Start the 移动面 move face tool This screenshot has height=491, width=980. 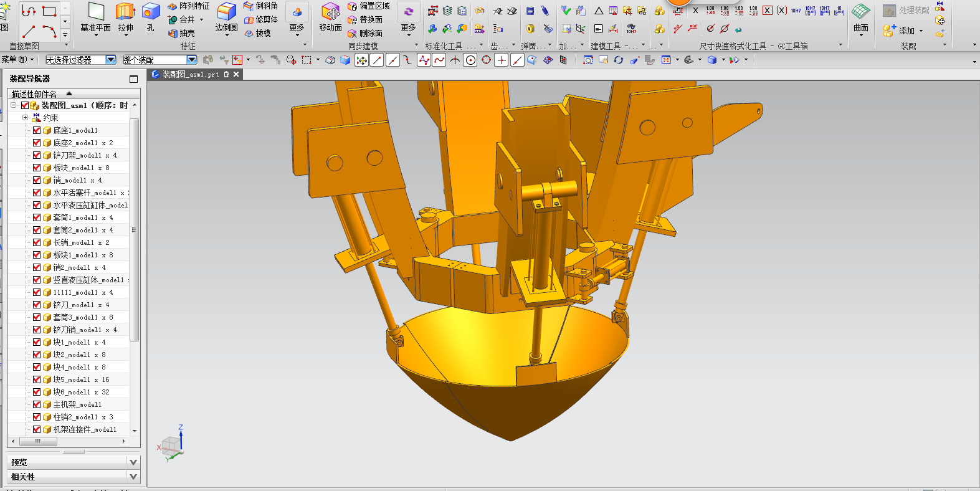pyautogui.click(x=330, y=17)
